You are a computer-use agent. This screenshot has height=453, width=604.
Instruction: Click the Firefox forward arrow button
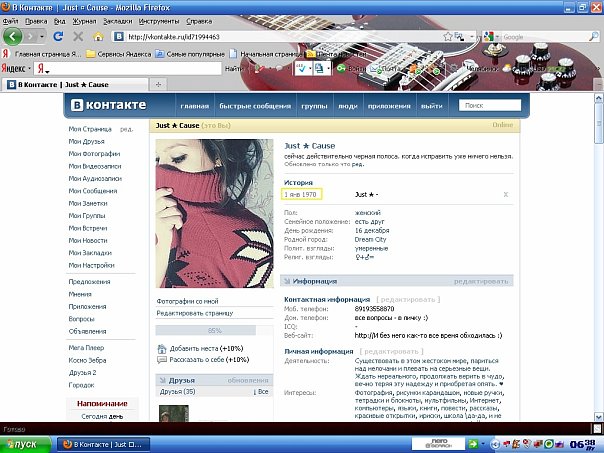pyautogui.click(x=30, y=37)
